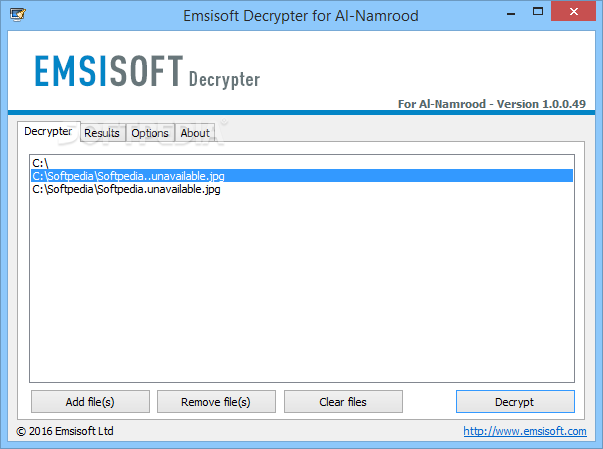
Task: Maximize the Emsisoft Decrypter window
Action: tap(538, 12)
